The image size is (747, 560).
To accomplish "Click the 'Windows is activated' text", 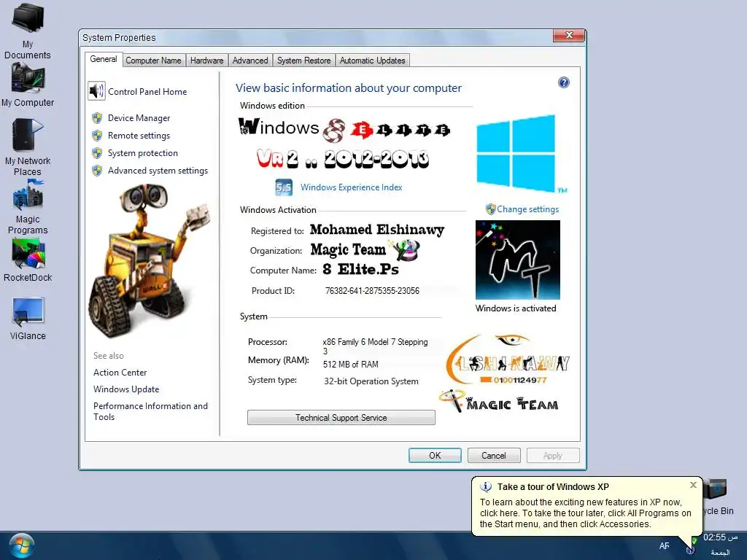I will coord(516,308).
